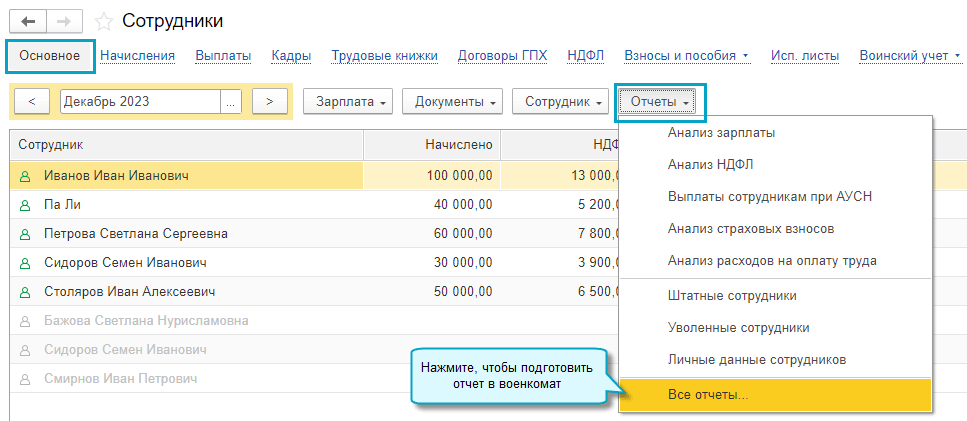Viewport: 967px width, 421px height.
Task: Click employee icon beside Иванов Иван Иванович
Action: 25,176
